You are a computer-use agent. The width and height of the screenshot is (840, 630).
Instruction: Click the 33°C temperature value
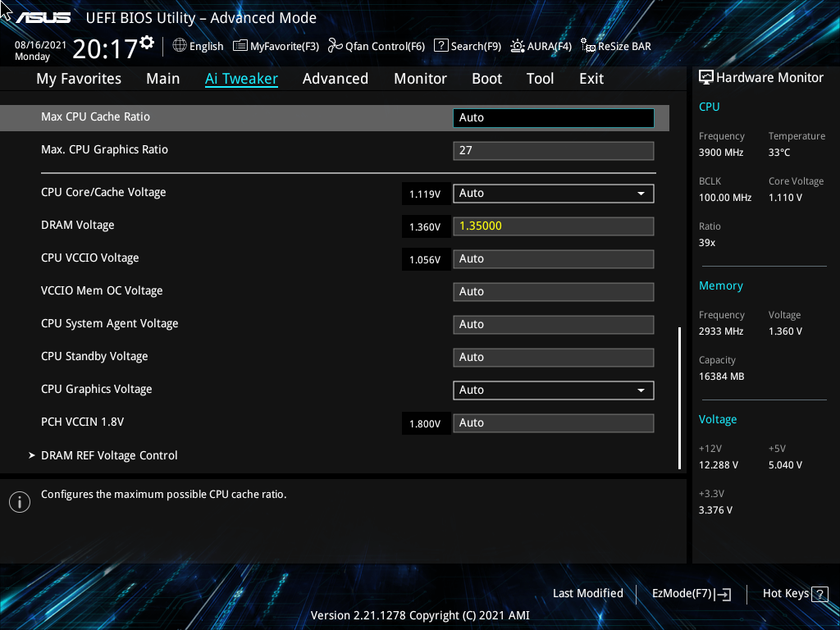coord(779,153)
